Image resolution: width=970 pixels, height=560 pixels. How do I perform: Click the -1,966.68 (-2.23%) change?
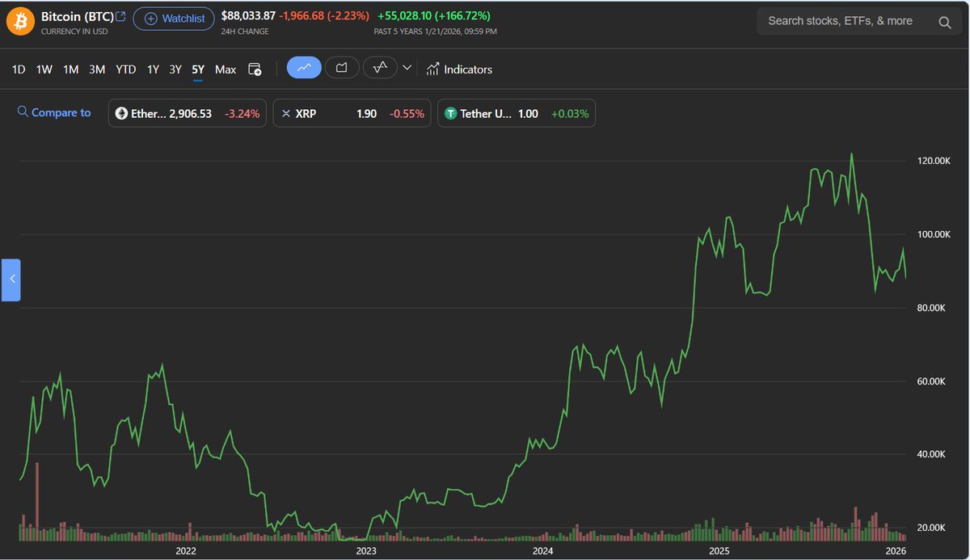(x=325, y=16)
